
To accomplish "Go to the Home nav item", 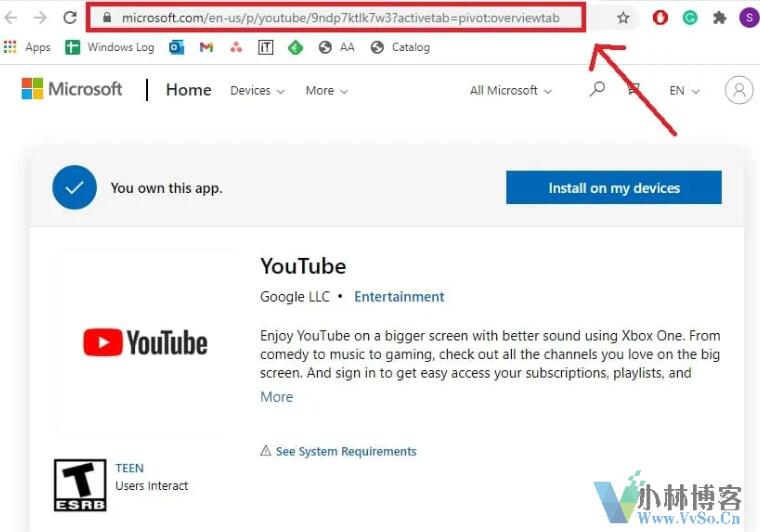I will pos(189,90).
